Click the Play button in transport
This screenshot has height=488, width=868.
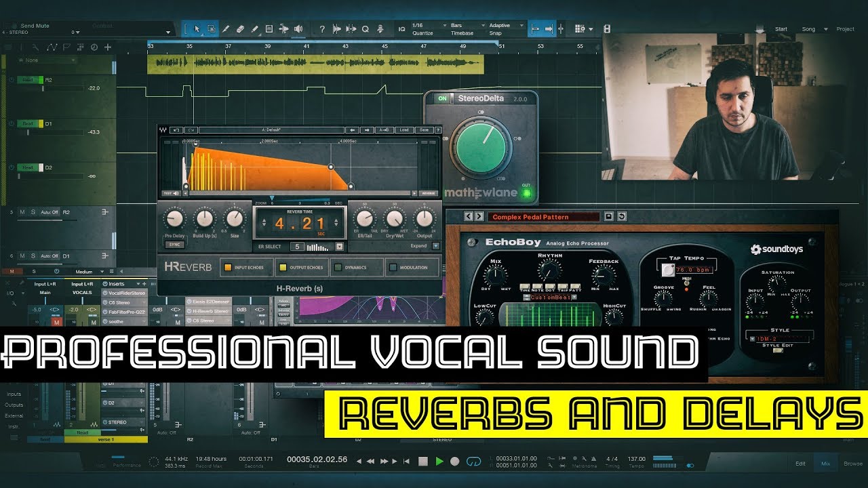pyautogui.click(x=439, y=461)
